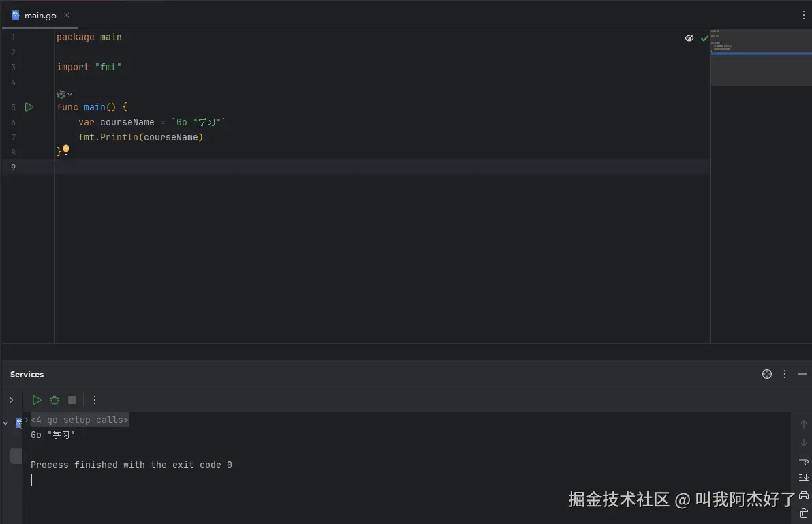
Task: Collapse the go run configuration node
Action: (5, 423)
